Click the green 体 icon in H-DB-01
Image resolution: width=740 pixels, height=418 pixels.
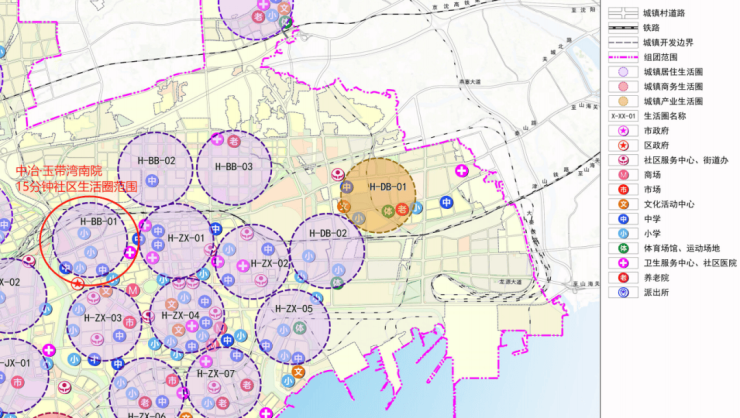point(388,210)
